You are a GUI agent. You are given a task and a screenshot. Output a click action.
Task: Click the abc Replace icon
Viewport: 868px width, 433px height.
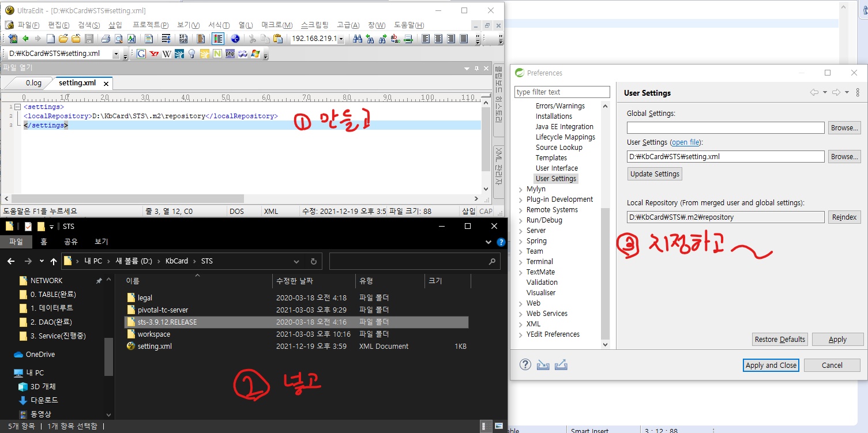[395, 39]
